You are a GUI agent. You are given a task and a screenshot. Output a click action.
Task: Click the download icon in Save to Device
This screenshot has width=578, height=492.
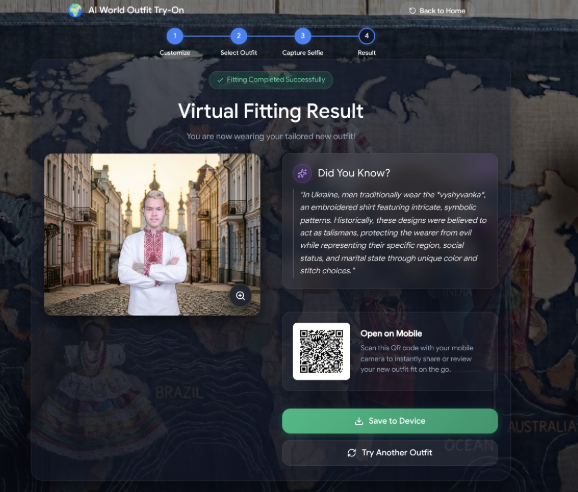pos(359,421)
